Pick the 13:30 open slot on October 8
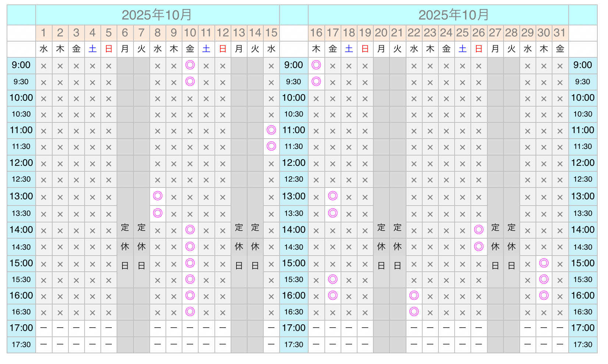Screen dimensions: 608x364 157,213
